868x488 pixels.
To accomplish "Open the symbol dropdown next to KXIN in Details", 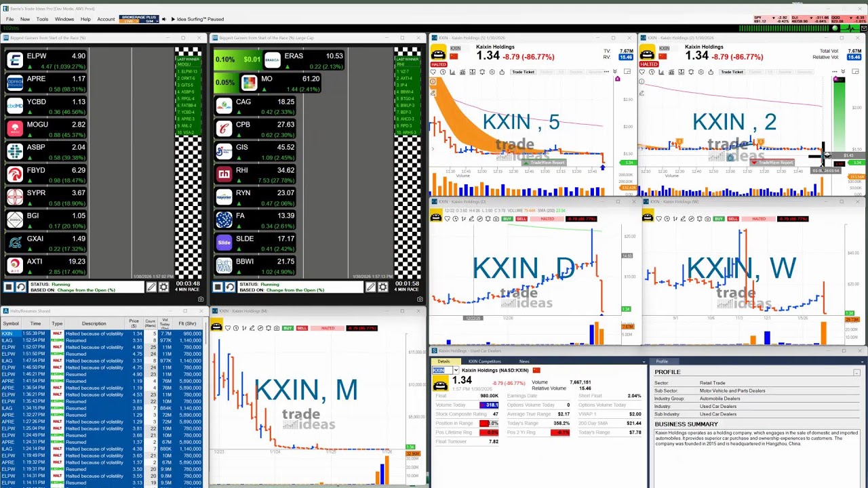I will coord(456,370).
